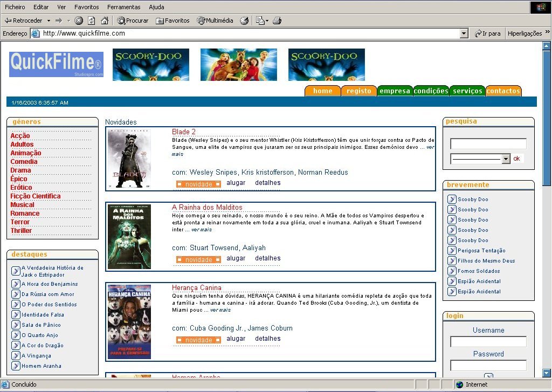Click the alugar link for Blade 2
The height and width of the screenshot is (392, 552).
point(236,183)
